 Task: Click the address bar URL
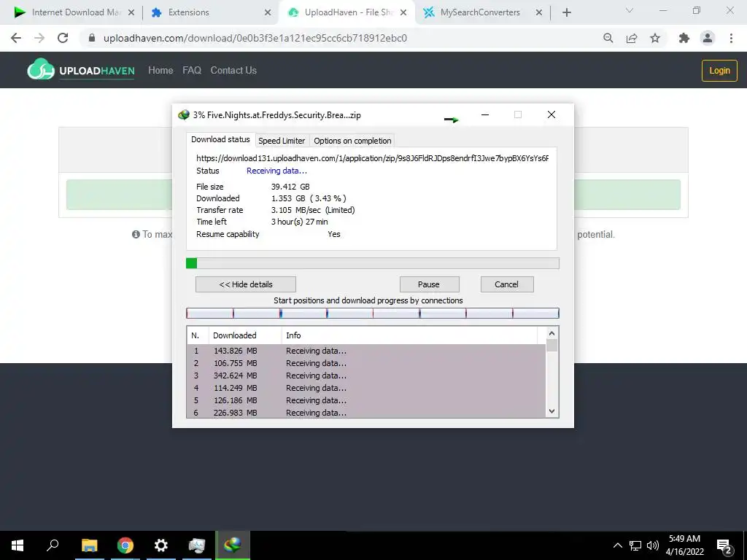[x=255, y=38]
